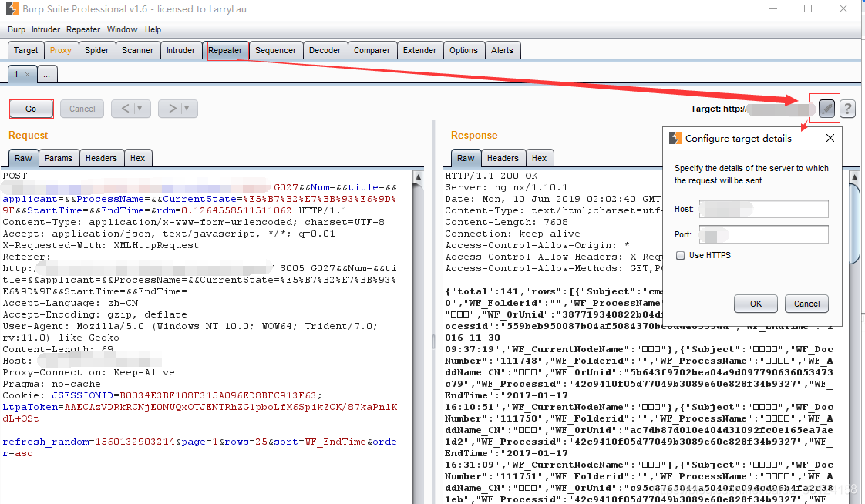
Task: Click the Cancel button beside Go
Action: pos(82,109)
